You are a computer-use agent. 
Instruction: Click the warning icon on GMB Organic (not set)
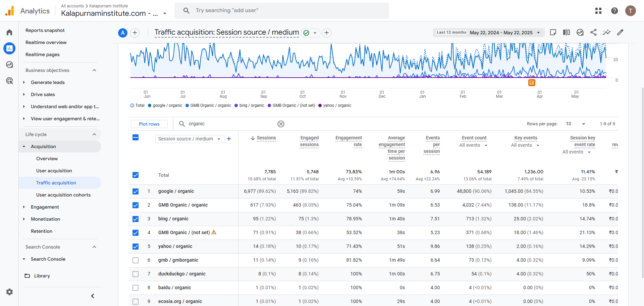point(214,232)
